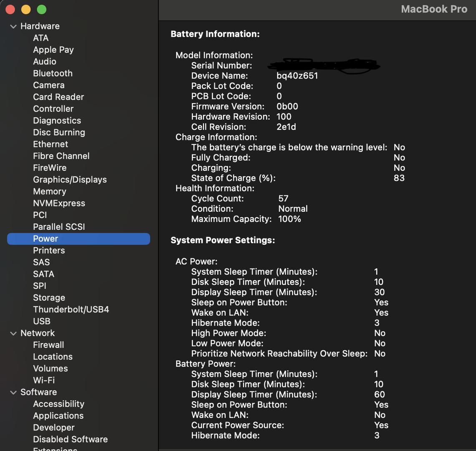This screenshot has height=451, width=476.
Task: Click the green zoom window button
Action: 42,10
